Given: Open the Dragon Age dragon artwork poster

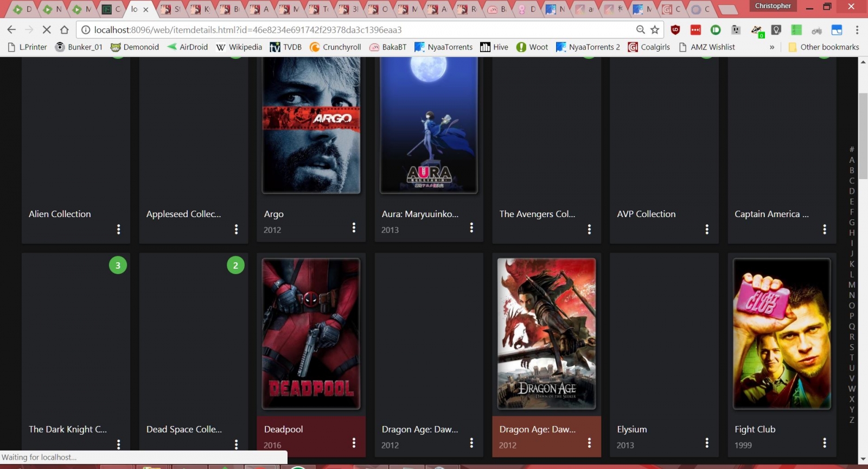Looking at the screenshot, I should pos(547,334).
